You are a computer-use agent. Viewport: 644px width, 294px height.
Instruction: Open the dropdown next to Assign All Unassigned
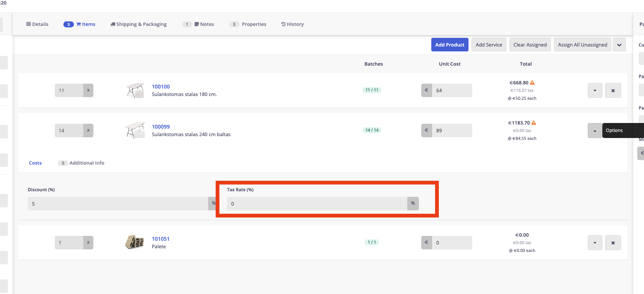tap(619, 45)
